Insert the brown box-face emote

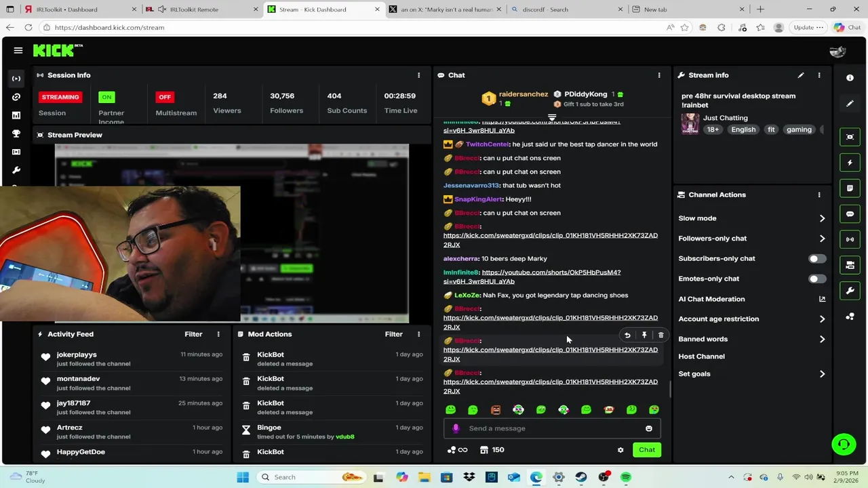(496, 410)
